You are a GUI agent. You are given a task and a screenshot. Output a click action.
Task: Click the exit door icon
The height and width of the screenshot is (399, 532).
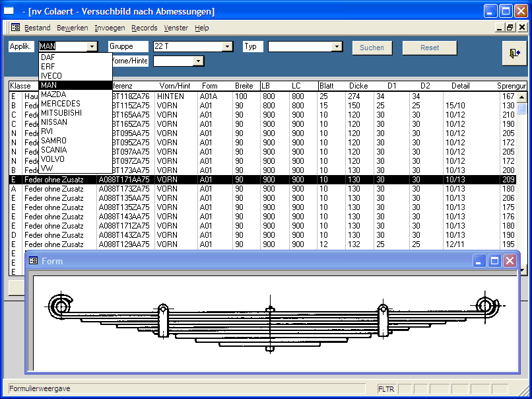point(514,54)
